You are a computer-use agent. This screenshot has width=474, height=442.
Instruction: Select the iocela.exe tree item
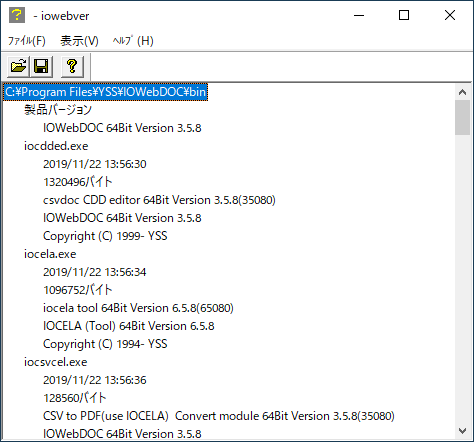(x=50, y=254)
